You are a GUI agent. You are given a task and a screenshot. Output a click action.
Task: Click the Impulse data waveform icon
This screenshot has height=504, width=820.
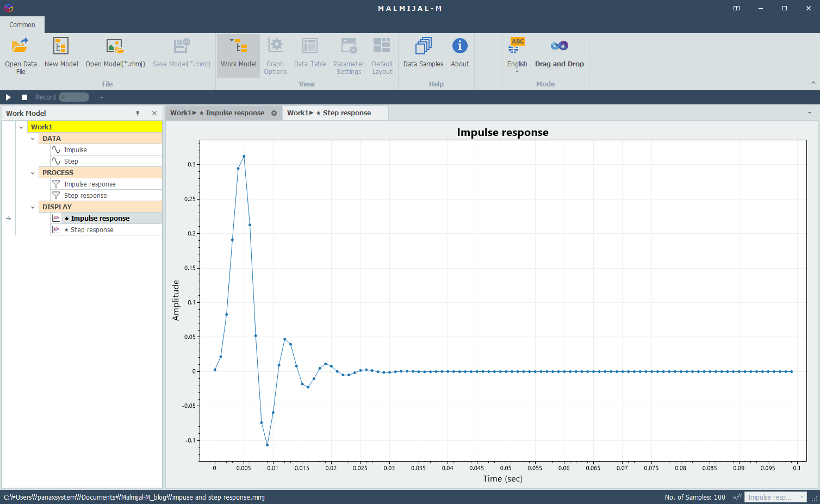pos(56,150)
